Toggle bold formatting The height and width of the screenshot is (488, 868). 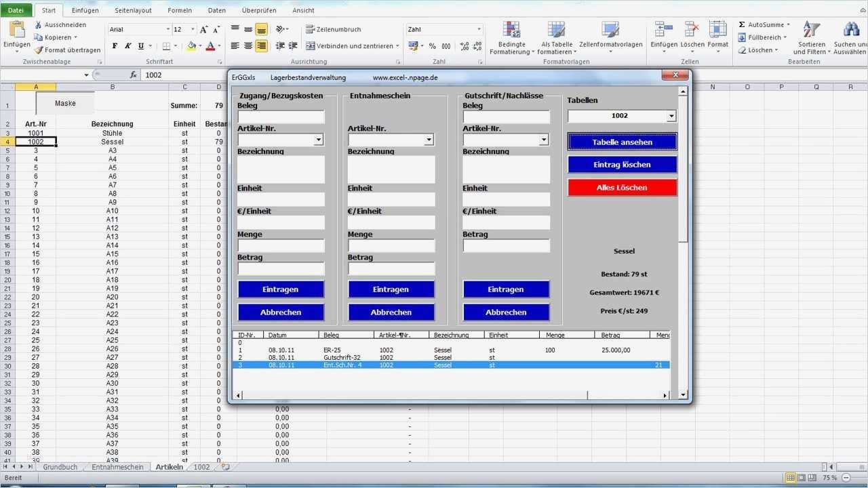coord(115,46)
